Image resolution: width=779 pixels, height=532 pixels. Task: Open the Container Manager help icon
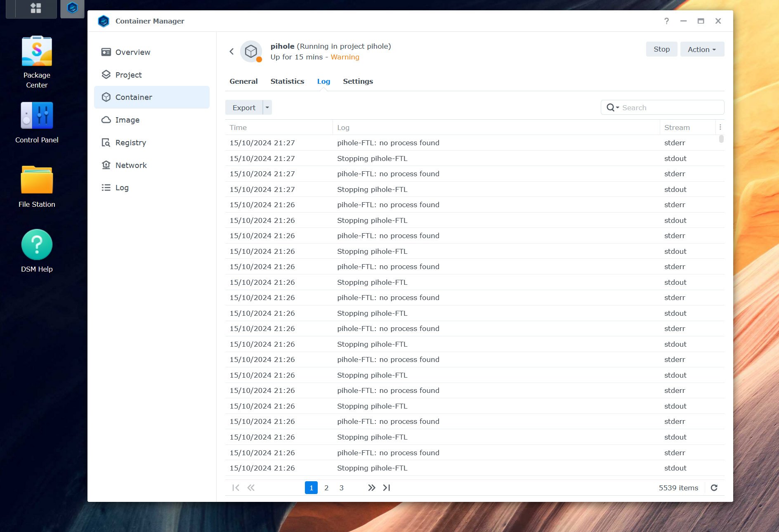666,21
